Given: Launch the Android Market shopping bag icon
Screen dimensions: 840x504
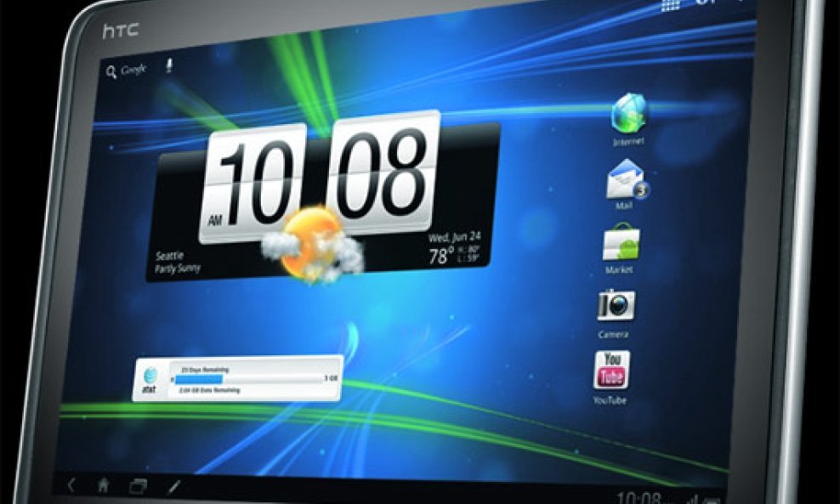Looking at the screenshot, I should point(621,242).
